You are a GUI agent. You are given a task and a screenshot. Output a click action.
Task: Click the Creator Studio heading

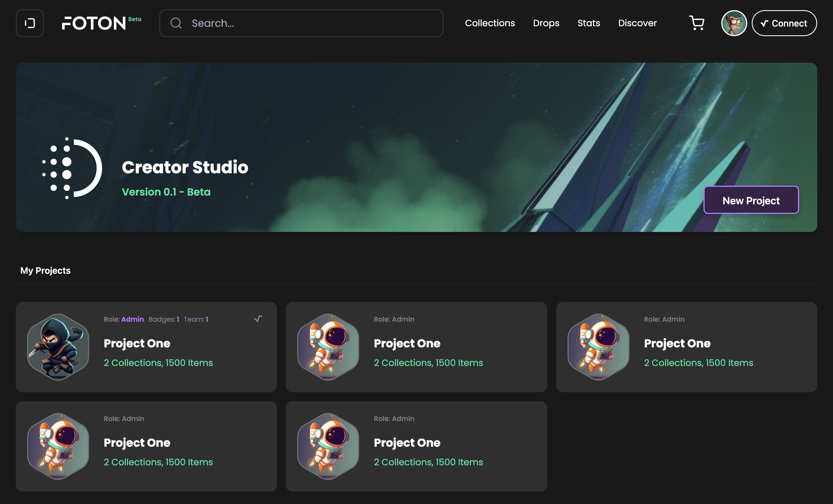[x=185, y=167]
